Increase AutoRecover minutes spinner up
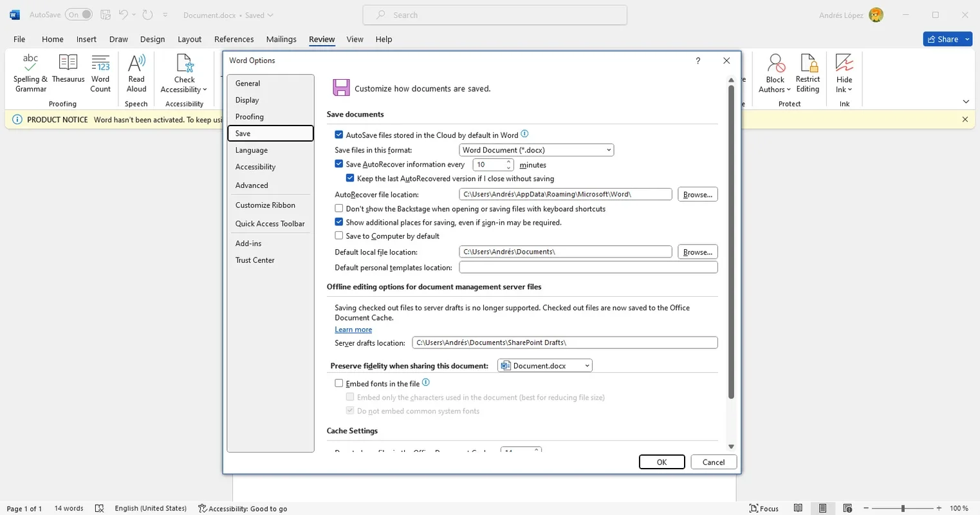The image size is (980, 515). pyautogui.click(x=508, y=162)
